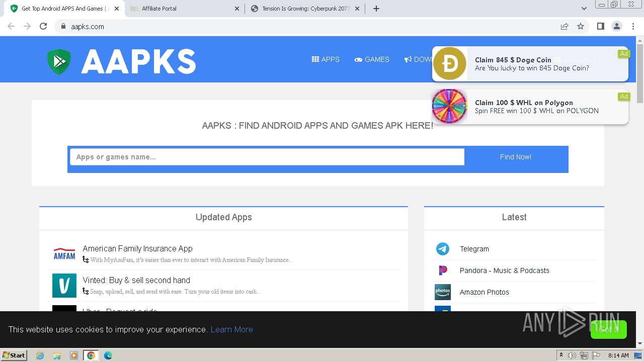This screenshot has width=644, height=362.
Task: Click the aapks.com address bar
Action: (x=307, y=26)
